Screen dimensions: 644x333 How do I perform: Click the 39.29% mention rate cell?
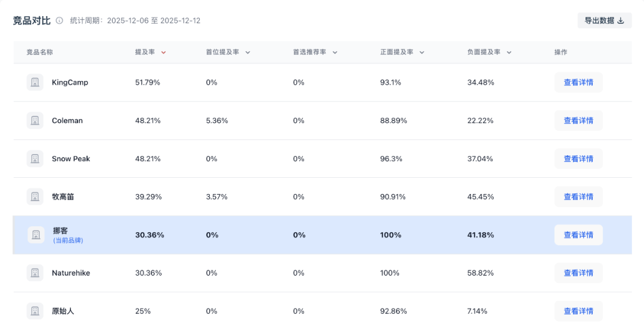[148, 196]
